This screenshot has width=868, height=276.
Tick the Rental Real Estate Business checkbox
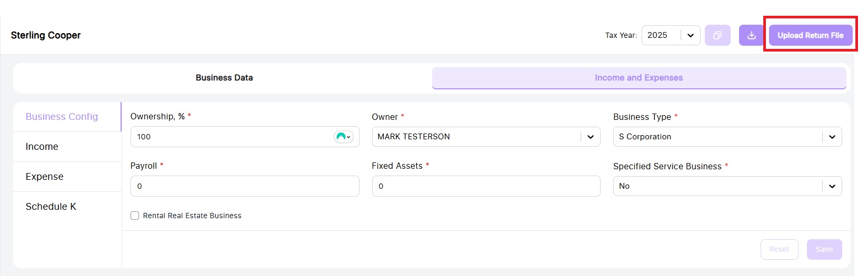pos(135,216)
